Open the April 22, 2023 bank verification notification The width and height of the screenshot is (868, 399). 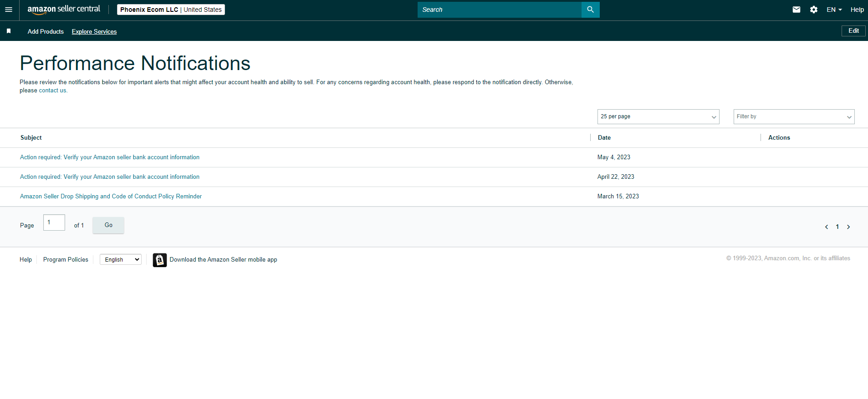[110, 177]
